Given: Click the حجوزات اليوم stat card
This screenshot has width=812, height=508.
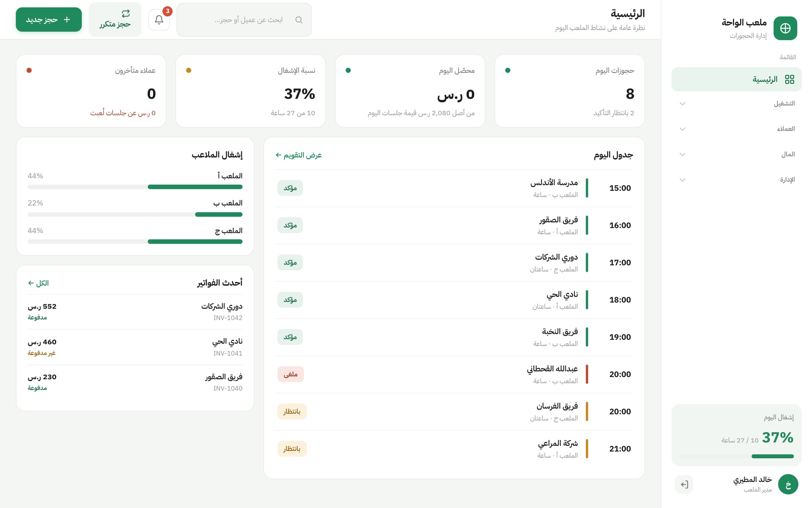Looking at the screenshot, I should (570, 91).
